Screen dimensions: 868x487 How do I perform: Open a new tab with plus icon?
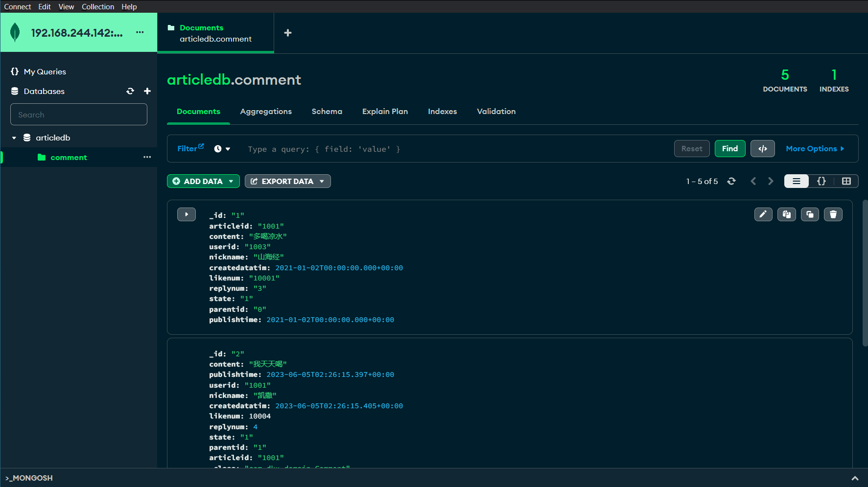288,33
